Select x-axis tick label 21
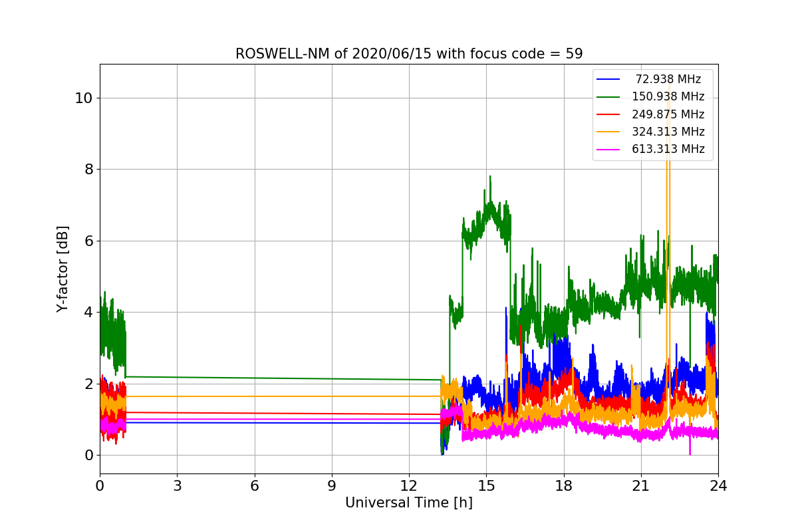This screenshot has width=798, height=532. [641, 485]
